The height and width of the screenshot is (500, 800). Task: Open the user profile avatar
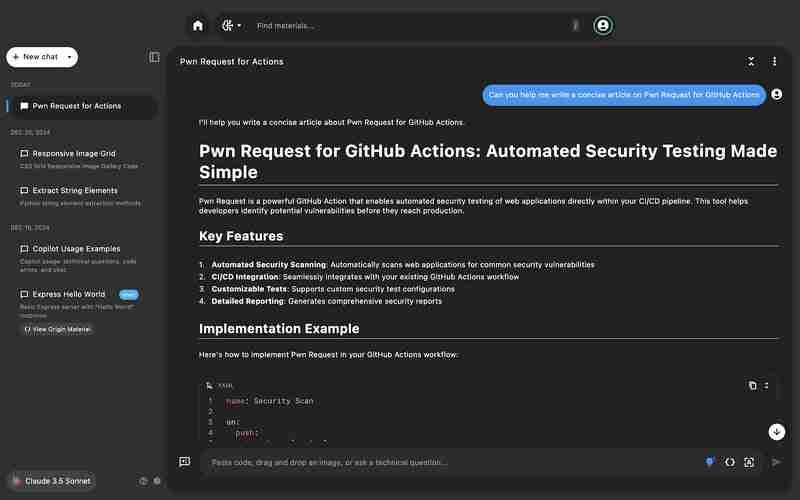pyautogui.click(x=602, y=25)
